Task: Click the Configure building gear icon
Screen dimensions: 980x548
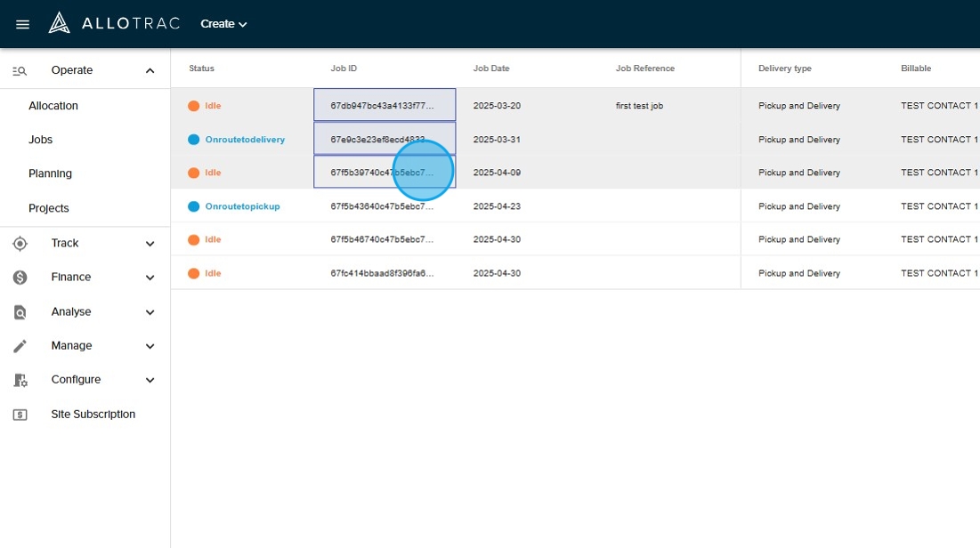Action: pyautogui.click(x=20, y=380)
